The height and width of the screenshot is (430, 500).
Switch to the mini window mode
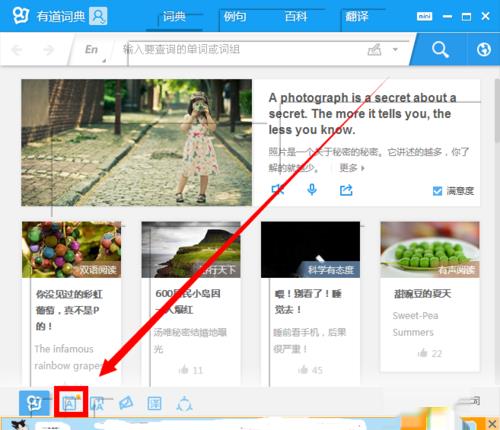424,16
